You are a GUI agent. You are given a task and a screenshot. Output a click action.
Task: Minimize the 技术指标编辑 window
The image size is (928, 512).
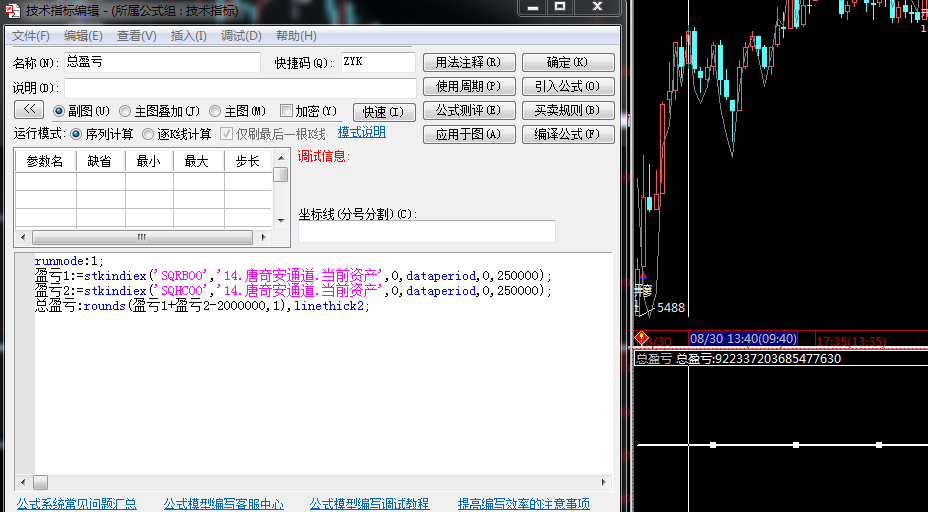tap(533, 7)
